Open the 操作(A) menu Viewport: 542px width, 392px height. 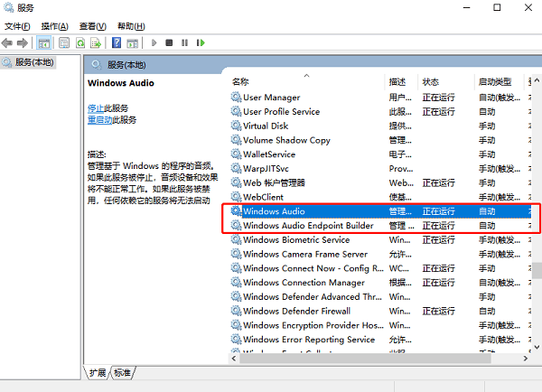55,26
